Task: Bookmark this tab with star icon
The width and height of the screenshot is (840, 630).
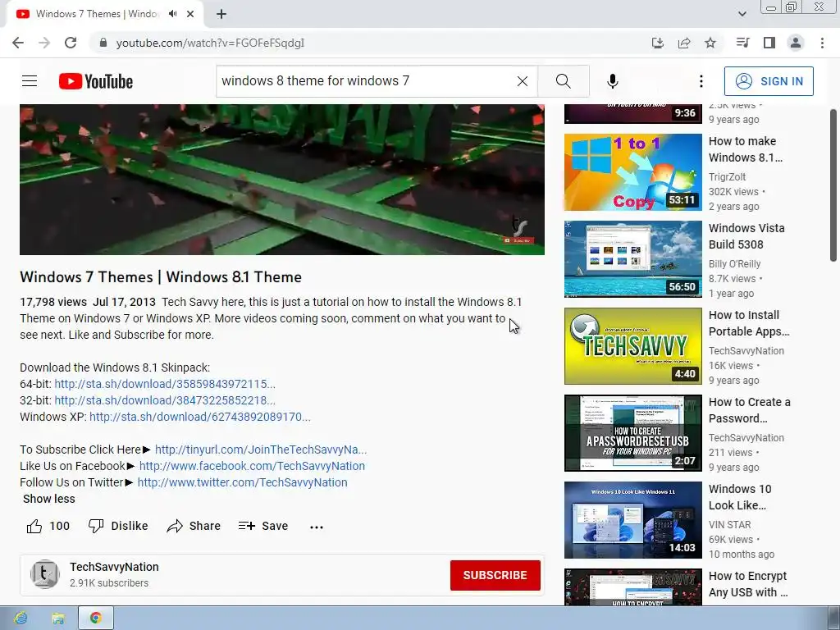Action: 710,43
